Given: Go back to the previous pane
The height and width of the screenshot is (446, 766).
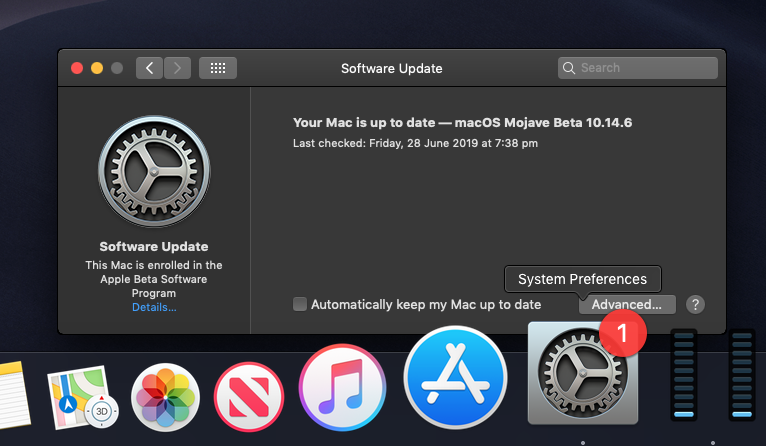Looking at the screenshot, I should [x=149, y=68].
